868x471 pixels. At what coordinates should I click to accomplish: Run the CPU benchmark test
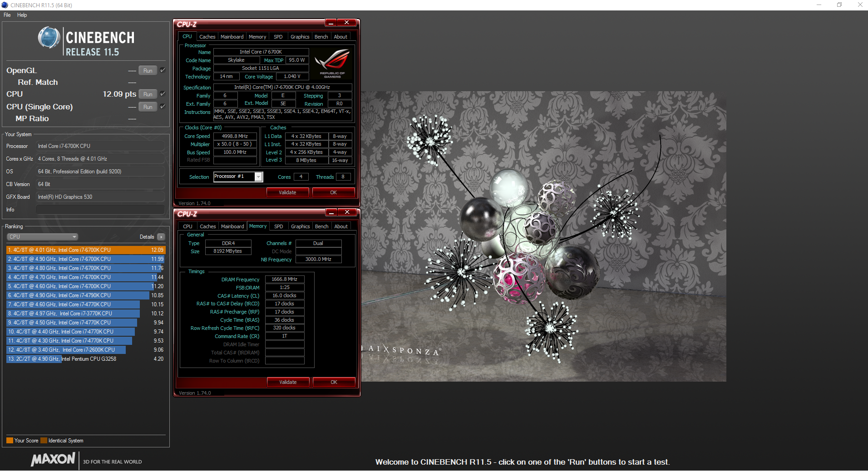click(x=148, y=94)
